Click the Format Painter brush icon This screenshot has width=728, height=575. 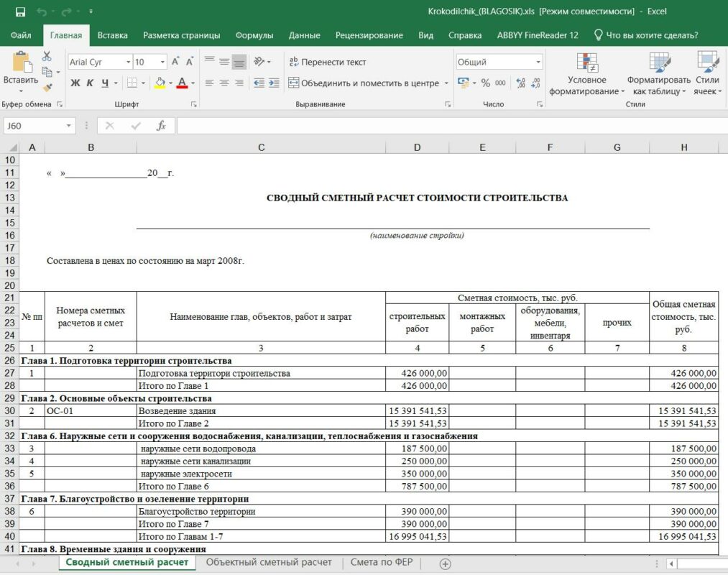[x=47, y=88]
